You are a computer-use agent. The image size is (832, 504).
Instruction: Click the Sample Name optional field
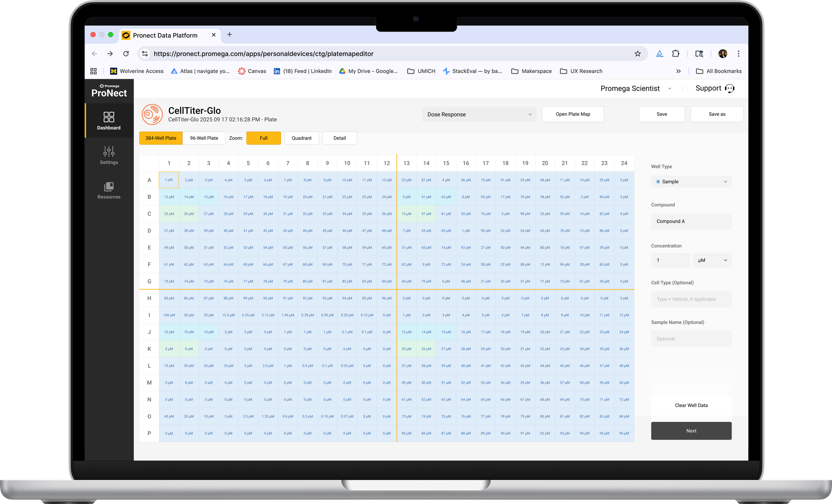[x=691, y=339]
